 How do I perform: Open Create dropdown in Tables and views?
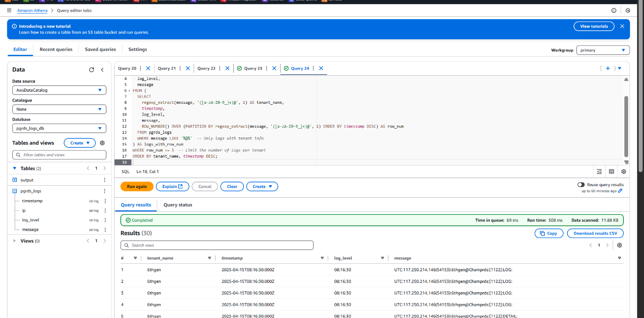[x=80, y=143]
